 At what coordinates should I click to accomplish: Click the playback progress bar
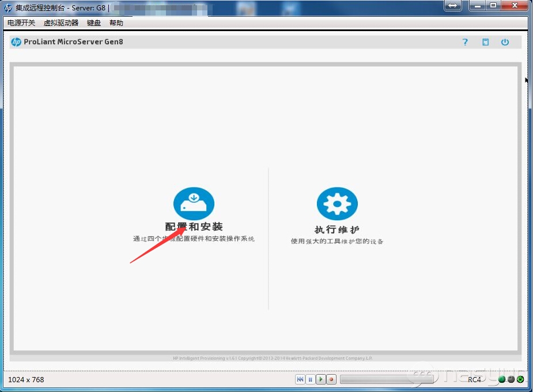(x=387, y=379)
